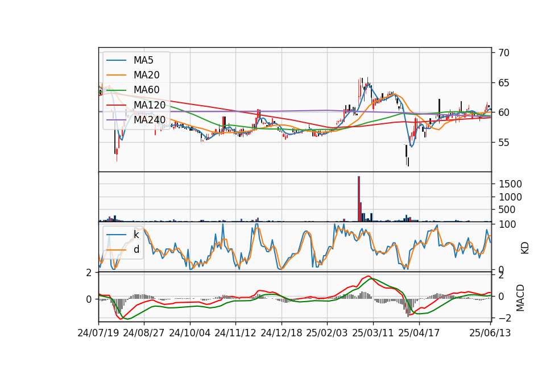Click the 24/12/18 date label
Image resolution: width=546 pixels, height=392 pixels.
(x=282, y=333)
